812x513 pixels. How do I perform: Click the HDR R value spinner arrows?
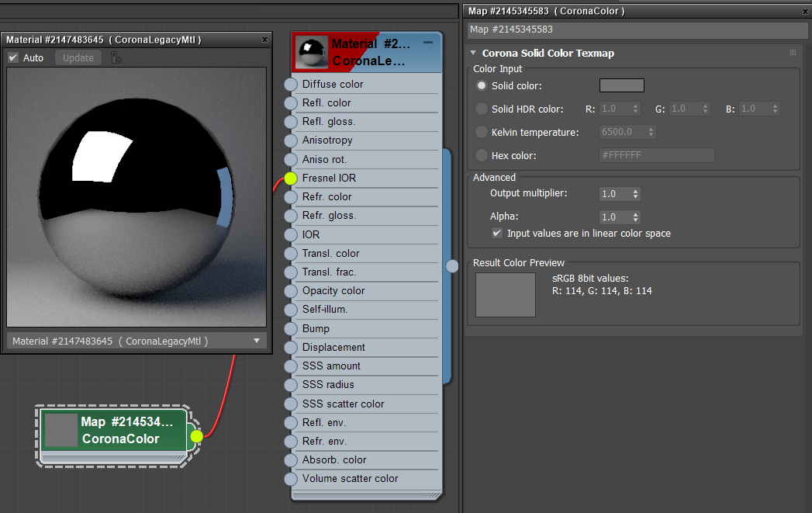point(635,109)
